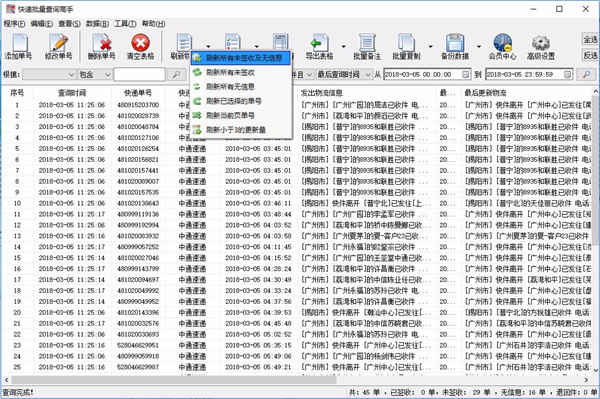Click the 查询完成! status bar text
Viewport: 600px width, 399px height.
[x=18, y=392]
